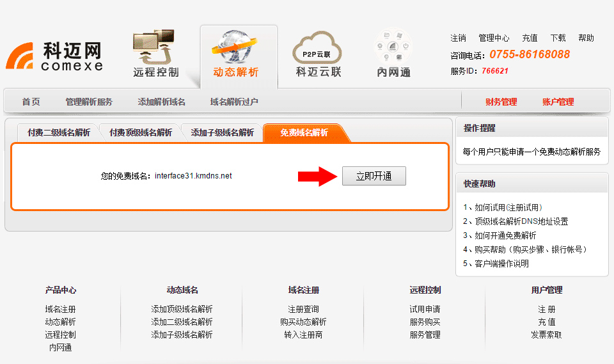Image resolution: width=614 pixels, height=364 pixels.
Task: Click footer 注册查询 link
Action: point(303,309)
